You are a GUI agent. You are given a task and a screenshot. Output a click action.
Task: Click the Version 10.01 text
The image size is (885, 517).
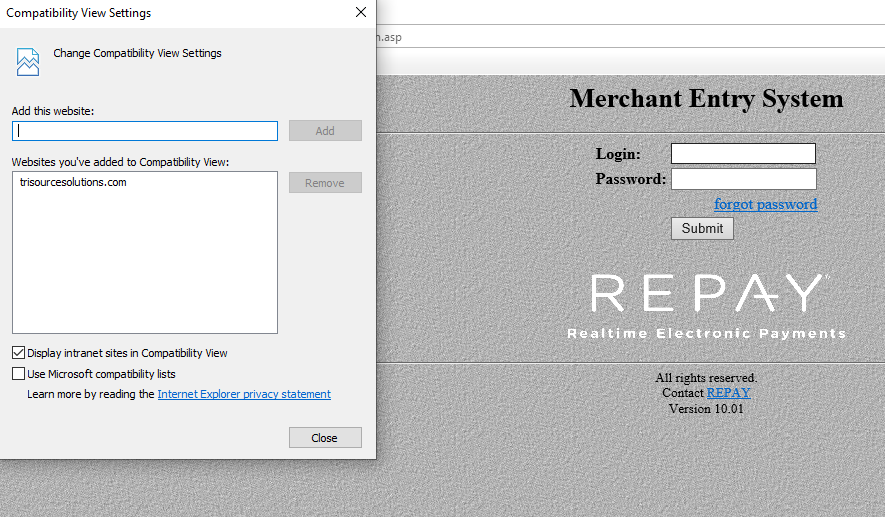point(706,409)
